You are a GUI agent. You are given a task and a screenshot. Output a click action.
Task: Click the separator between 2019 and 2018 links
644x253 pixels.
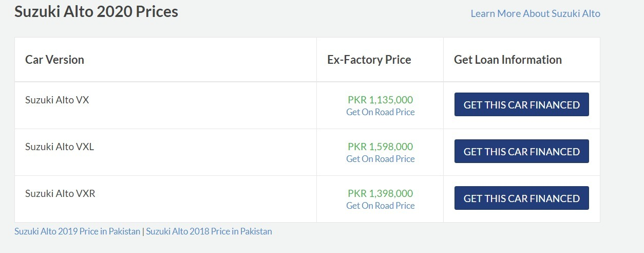coord(143,231)
